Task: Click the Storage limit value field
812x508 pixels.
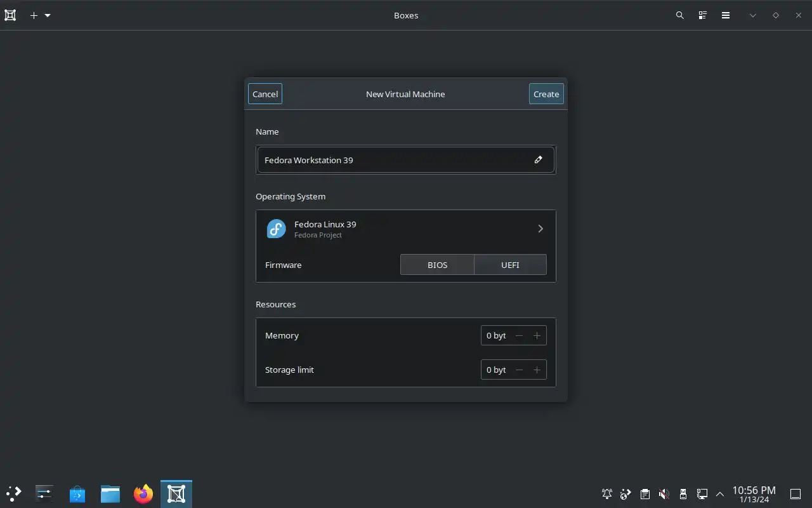Action: point(497,370)
